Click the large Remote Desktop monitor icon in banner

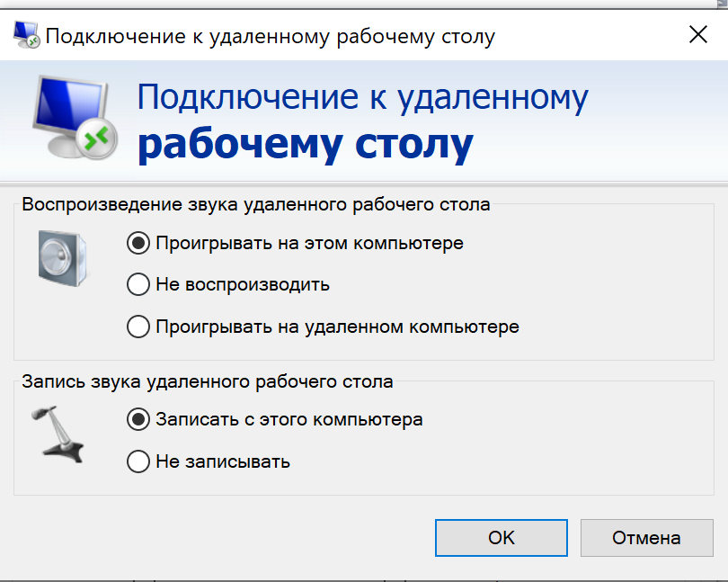[75, 117]
